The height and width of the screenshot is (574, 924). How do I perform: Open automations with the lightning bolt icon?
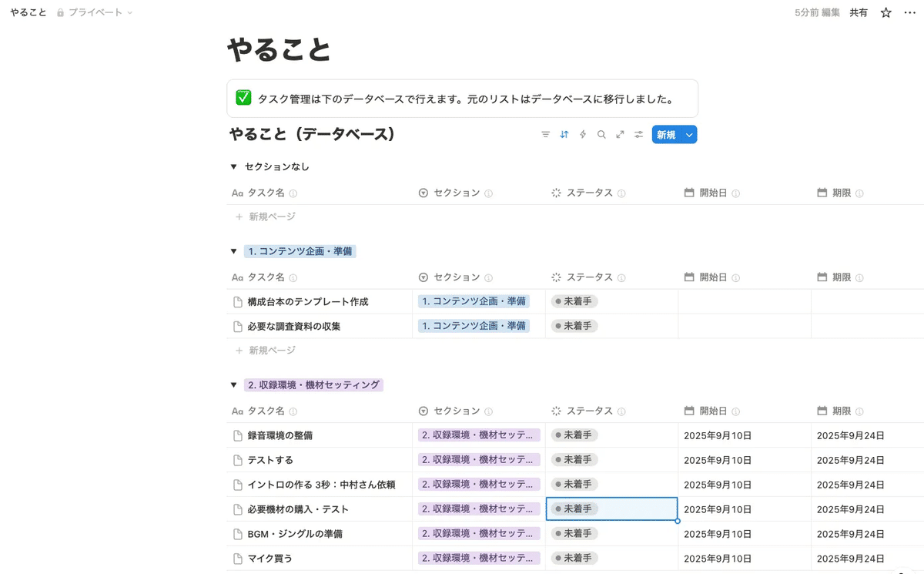583,135
